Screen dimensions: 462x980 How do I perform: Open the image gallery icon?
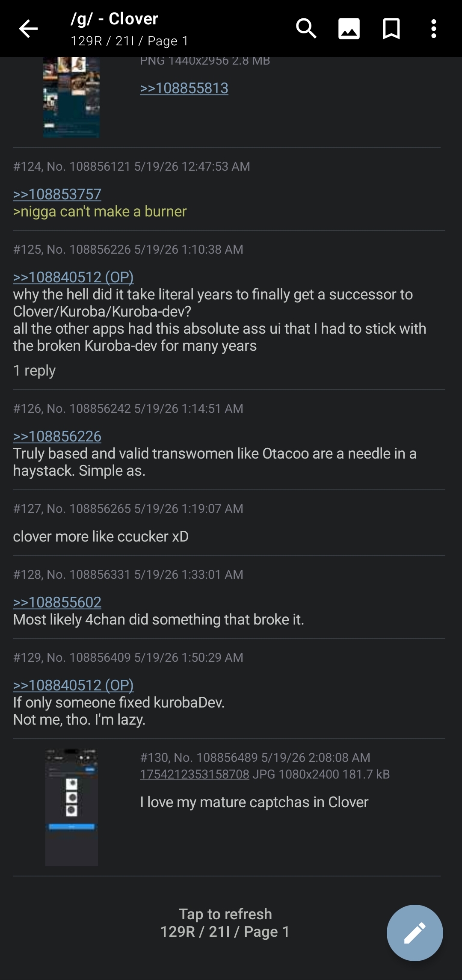[x=349, y=29]
